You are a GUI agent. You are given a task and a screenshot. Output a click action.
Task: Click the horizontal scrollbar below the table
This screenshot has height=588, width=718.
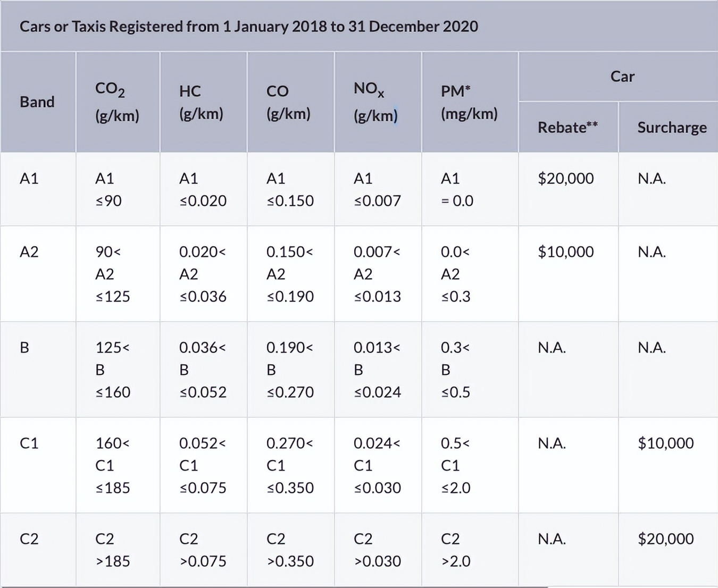click(274, 586)
